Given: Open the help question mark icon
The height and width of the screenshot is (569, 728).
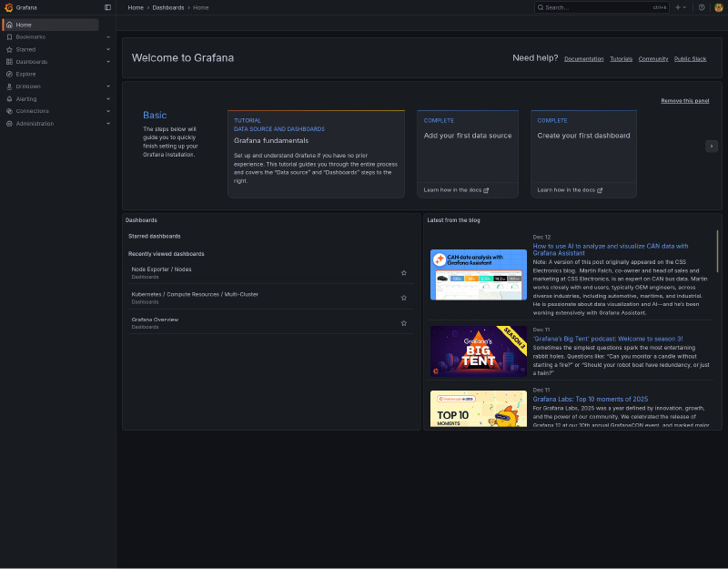Looking at the screenshot, I should click(701, 7).
